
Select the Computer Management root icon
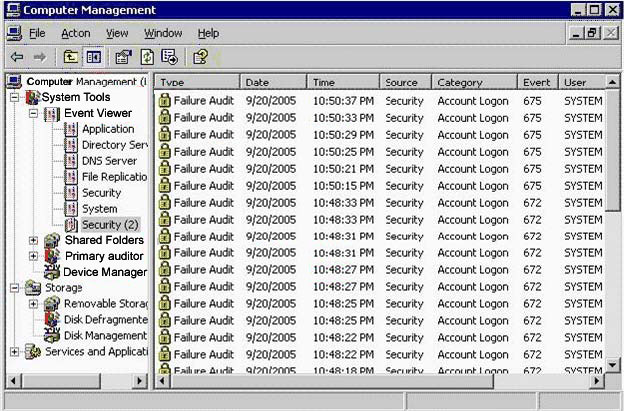14,82
